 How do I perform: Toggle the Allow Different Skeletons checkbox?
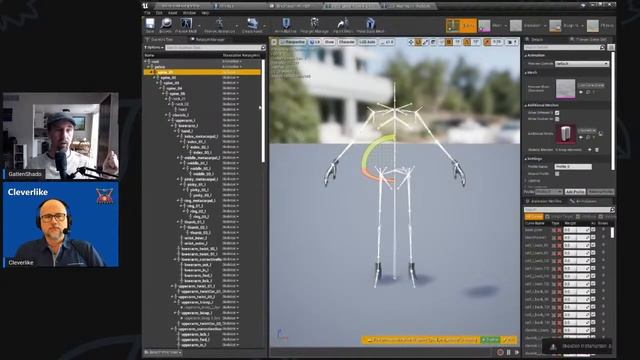click(x=557, y=113)
